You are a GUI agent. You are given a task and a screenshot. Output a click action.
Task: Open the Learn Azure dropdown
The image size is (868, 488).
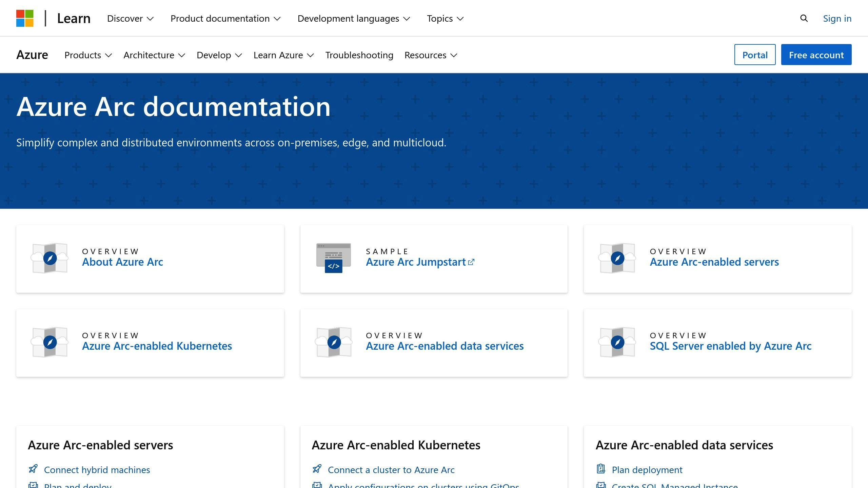tap(284, 55)
